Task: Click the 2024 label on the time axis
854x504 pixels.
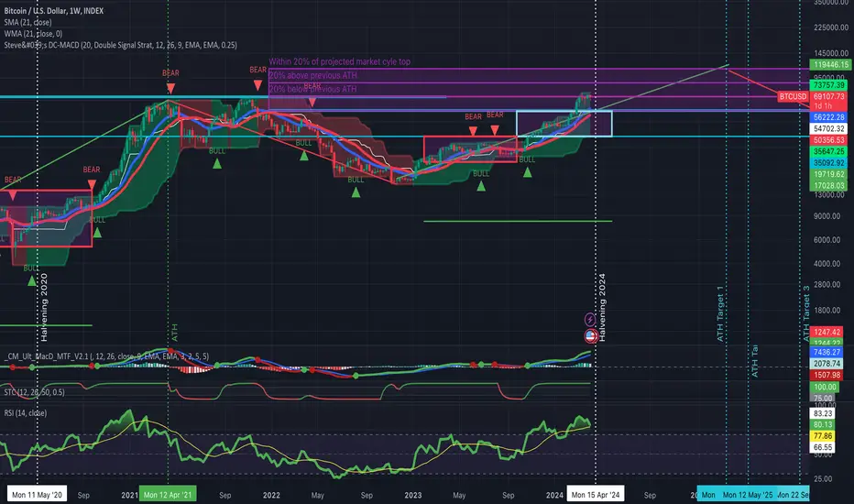Action: [554, 495]
